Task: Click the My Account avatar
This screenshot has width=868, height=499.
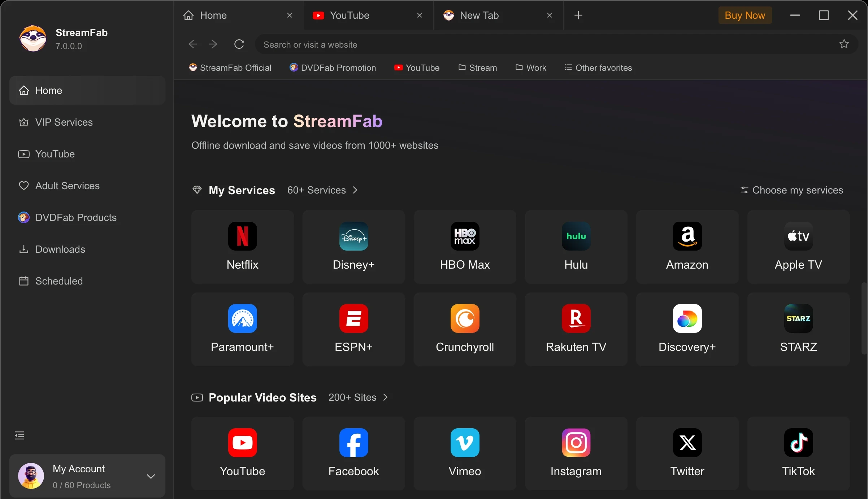Action: (31, 476)
